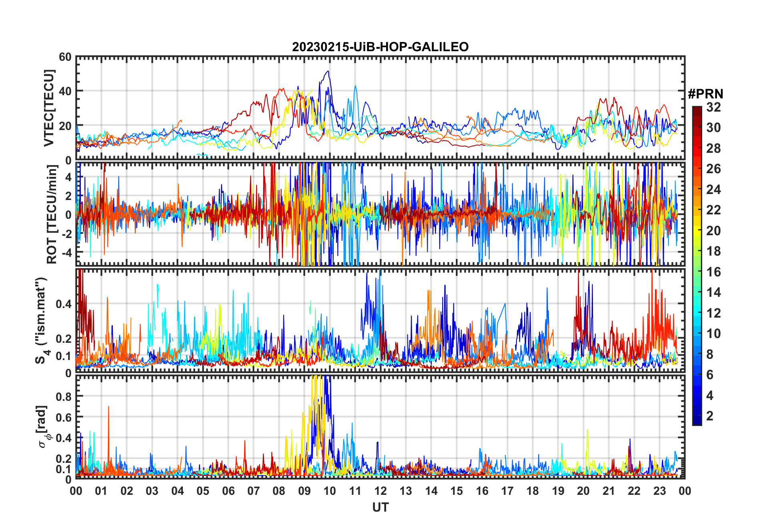Screen dimensions: 761x532
Task: Click the x-axis tick label 23
Action: (x=659, y=491)
